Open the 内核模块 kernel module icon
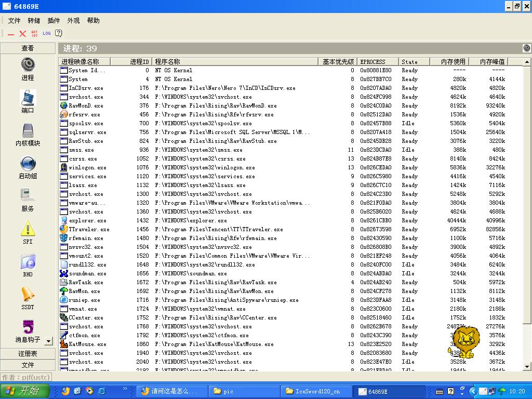The image size is (532, 399). tap(28, 130)
